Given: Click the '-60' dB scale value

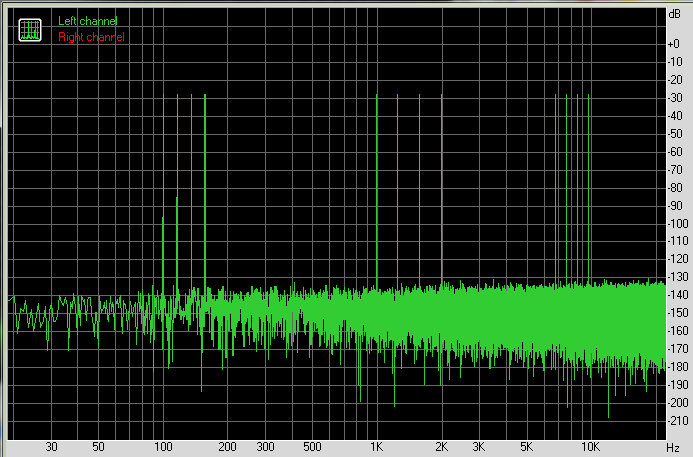Looking at the screenshot, I should click(675, 152).
